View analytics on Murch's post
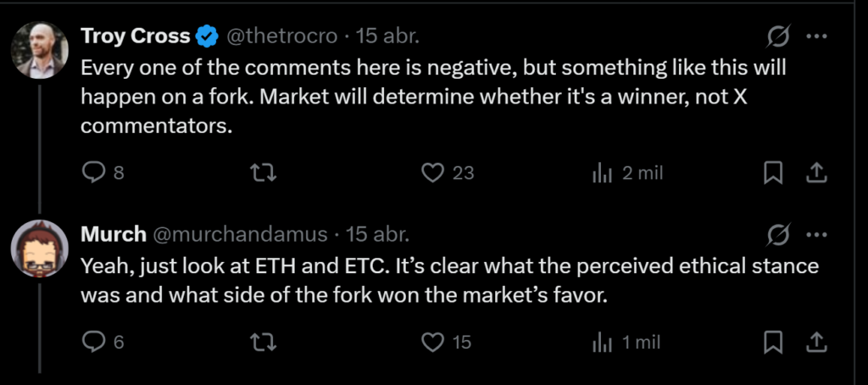Image resolution: width=868 pixels, height=385 pixels. click(603, 342)
